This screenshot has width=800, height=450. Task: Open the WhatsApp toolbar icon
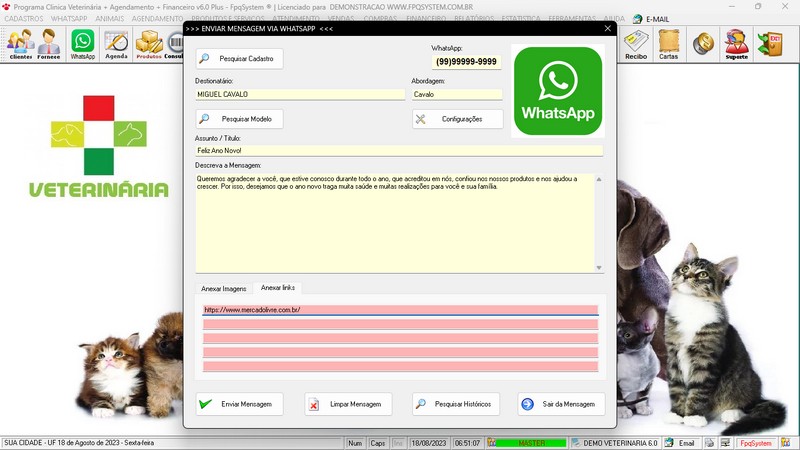tap(83, 43)
